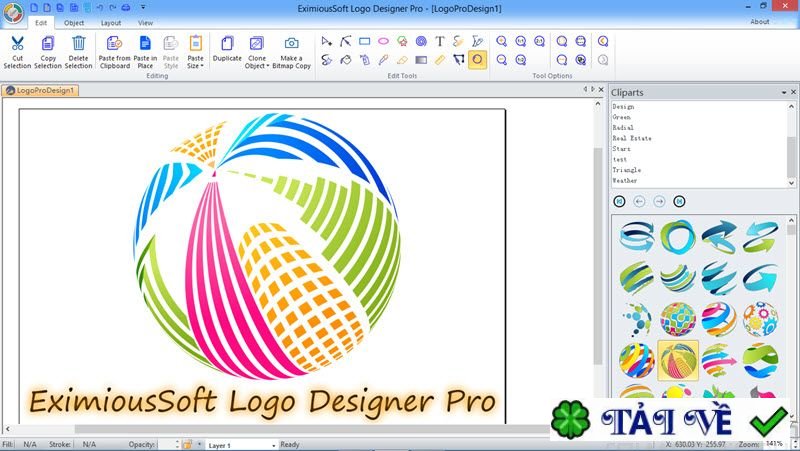Click the opacity input field

pos(165,444)
